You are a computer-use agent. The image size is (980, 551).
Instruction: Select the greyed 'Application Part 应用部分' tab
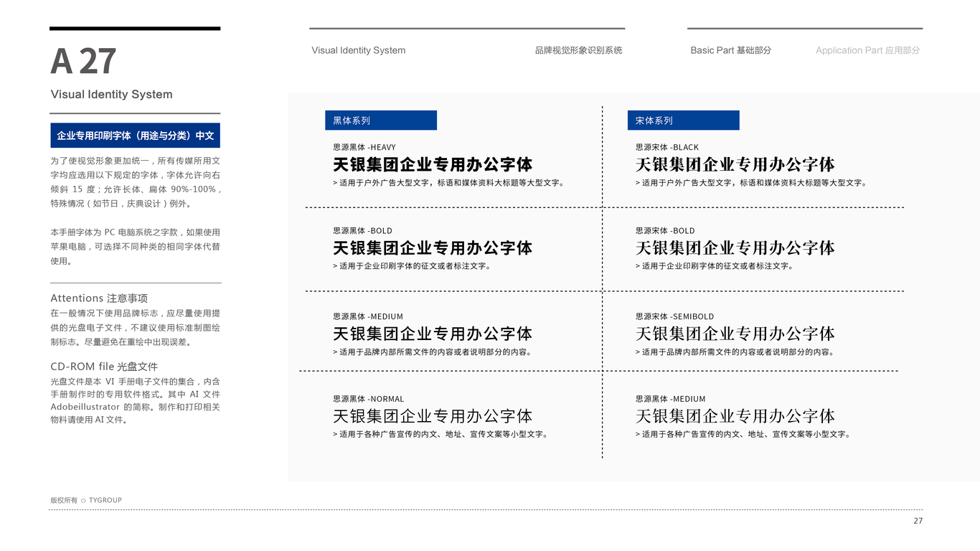click(x=867, y=50)
